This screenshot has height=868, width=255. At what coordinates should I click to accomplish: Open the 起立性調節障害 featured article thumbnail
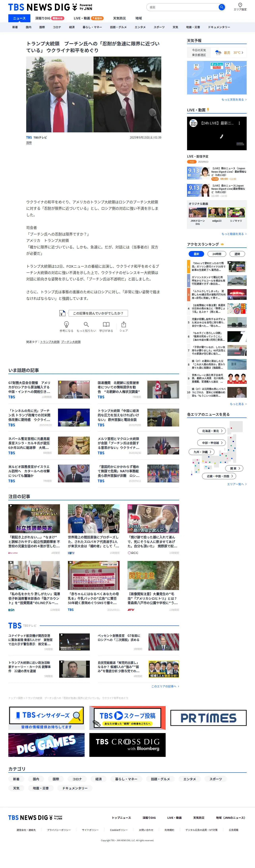coord(34,519)
